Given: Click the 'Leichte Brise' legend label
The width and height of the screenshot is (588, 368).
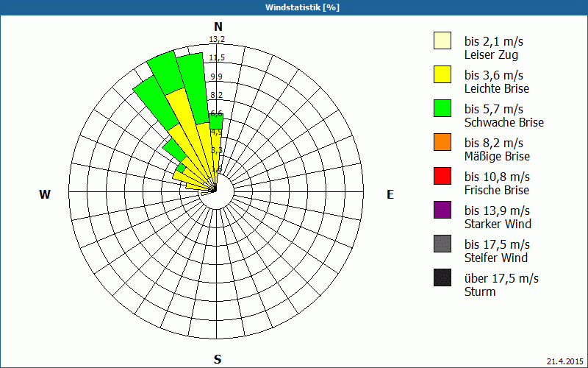Looking at the screenshot, I should [x=497, y=88].
